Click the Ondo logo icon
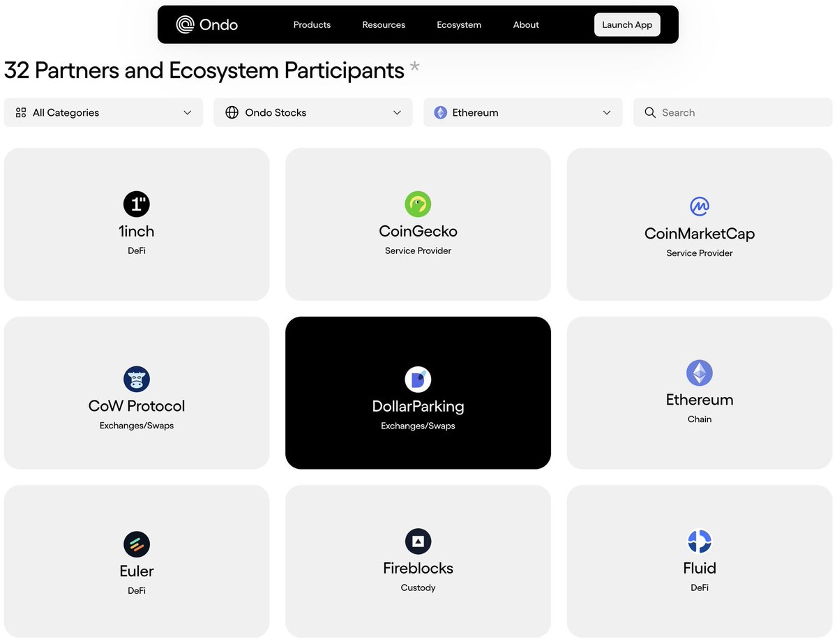This screenshot has width=837, height=644. coord(185,24)
